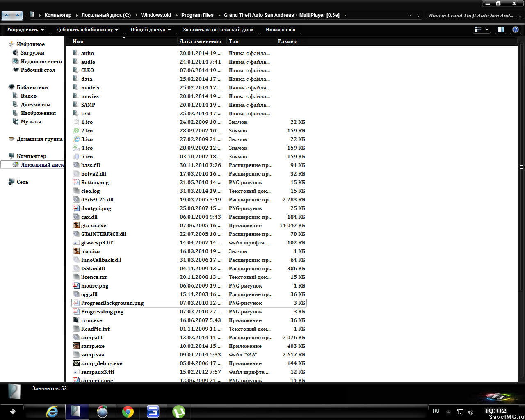The width and height of the screenshot is (525, 420).
Task: Select the 3.ico file icon
Action: pyautogui.click(x=76, y=139)
